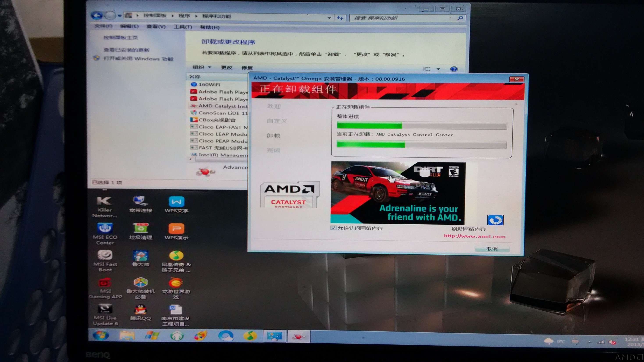The width and height of the screenshot is (644, 362).
Task: Open MSI ECO Center desktop icon
Action: click(x=105, y=234)
